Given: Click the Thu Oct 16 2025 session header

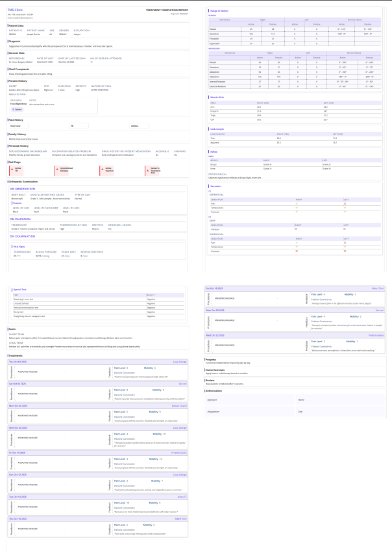Looking at the screenshot, I should pyautogui.click(x=98, y=519).
